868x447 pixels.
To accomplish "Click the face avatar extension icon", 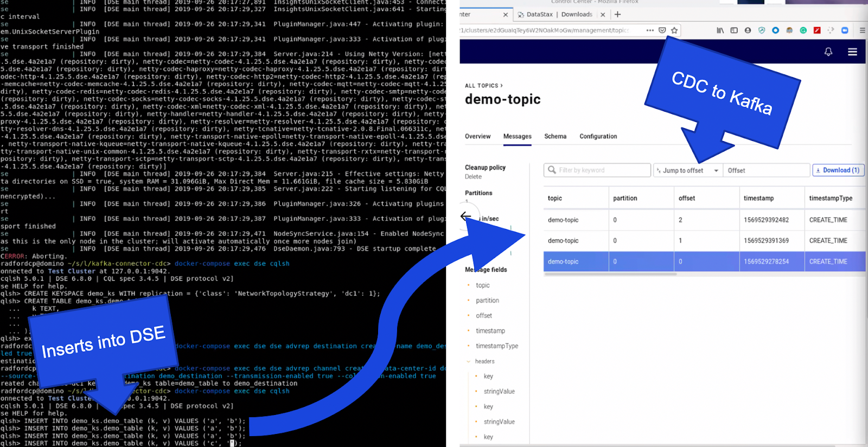I will pos(789,30).
